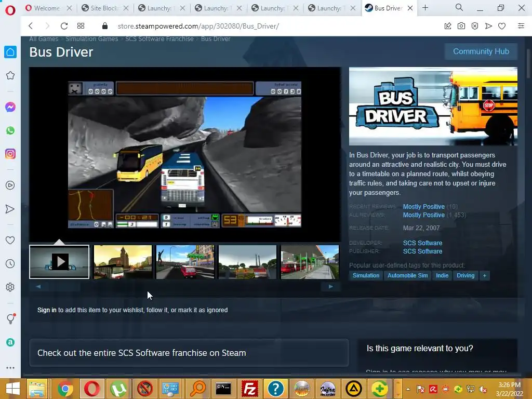Open the ad blocker shield icon

pos(475,26)
